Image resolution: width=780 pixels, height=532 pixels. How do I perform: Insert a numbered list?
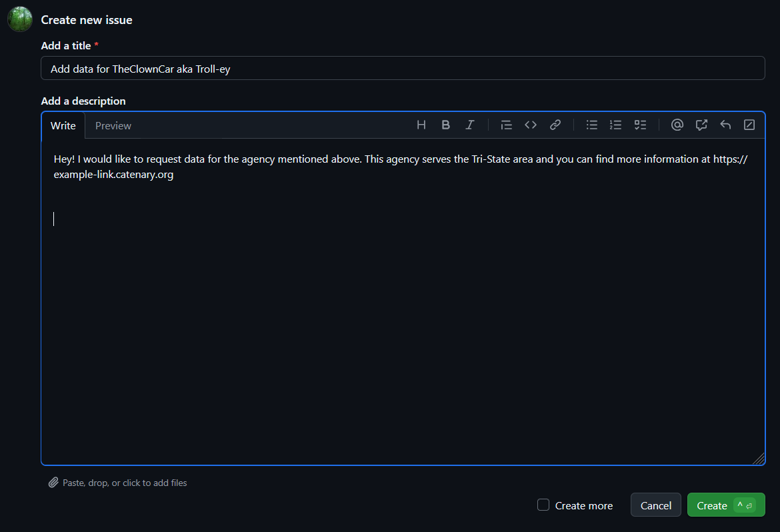(x=615, y=125)
